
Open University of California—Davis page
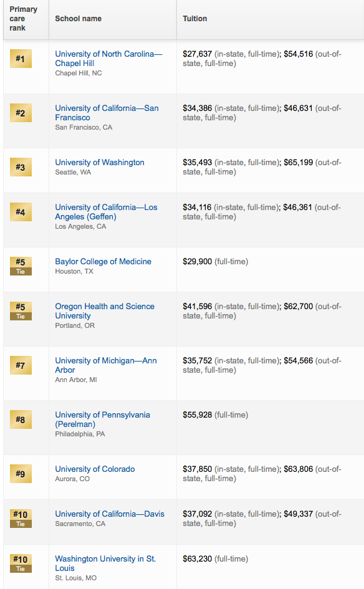click(x=110, y=514)
